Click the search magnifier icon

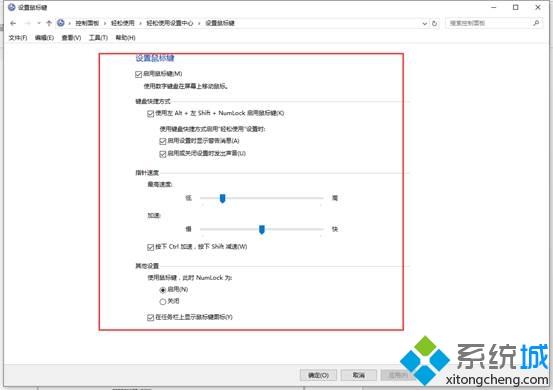[536, 23]
